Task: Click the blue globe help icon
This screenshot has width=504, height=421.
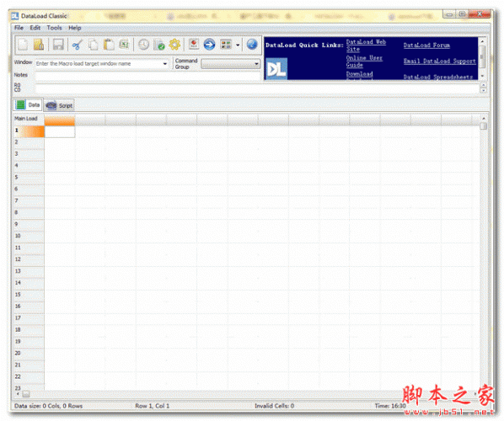Action: 252,45
